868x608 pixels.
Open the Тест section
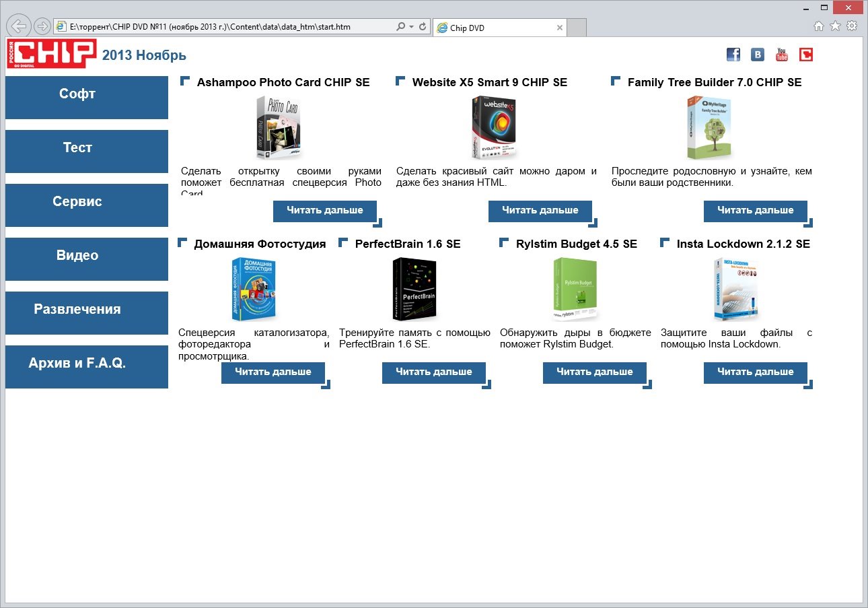point(87,151)
